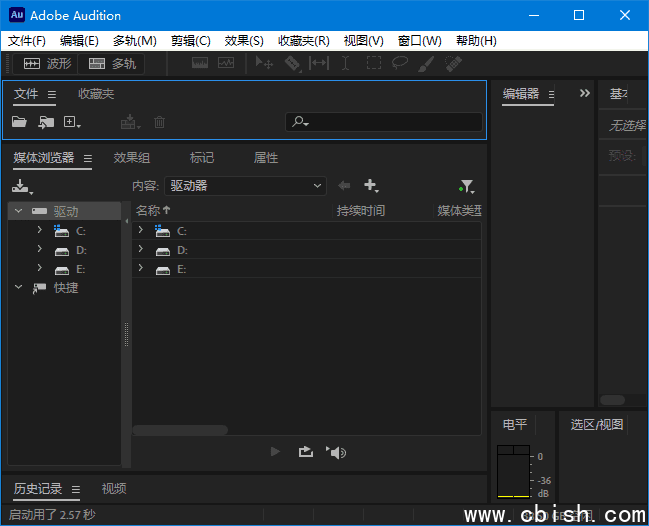
Task: Click the file search input field
Action: point(384,122)
